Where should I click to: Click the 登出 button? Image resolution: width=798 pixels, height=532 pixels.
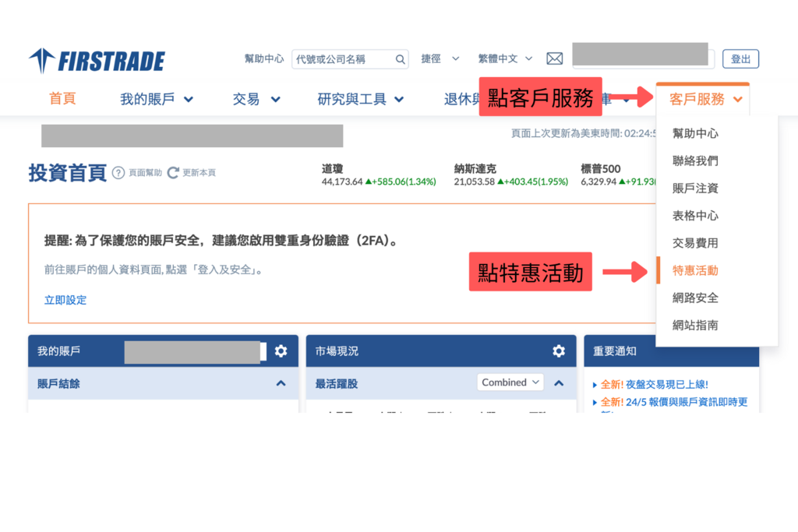point(740,58)
